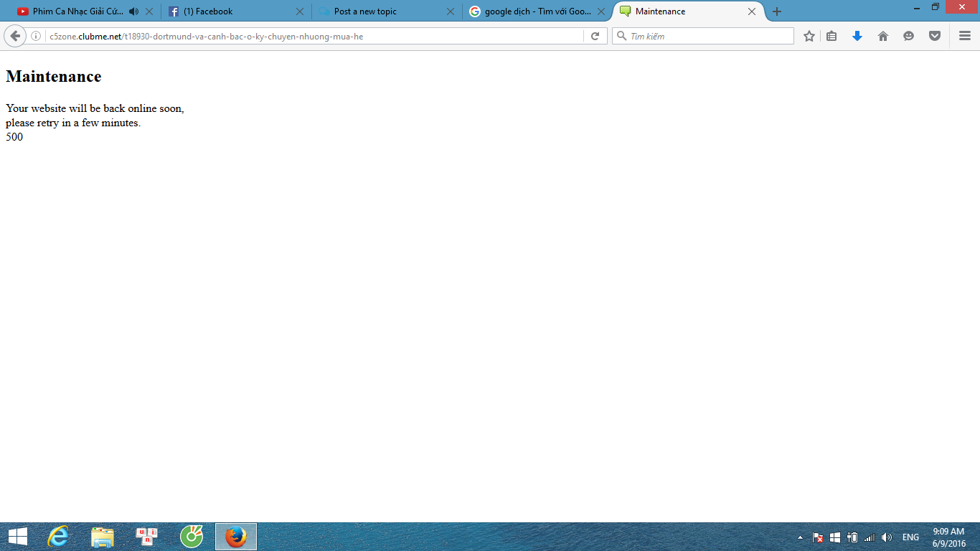Go to the Firefox home page icon

pyautogui.click(x=883, y=36)
